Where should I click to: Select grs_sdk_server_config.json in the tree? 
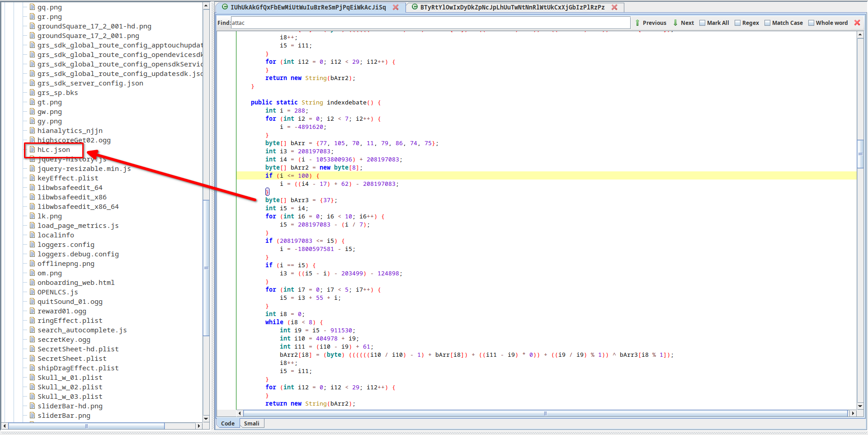pos(90,83)
